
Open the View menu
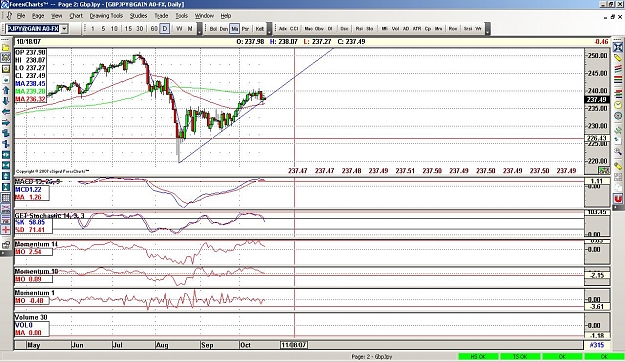(57, 16)
